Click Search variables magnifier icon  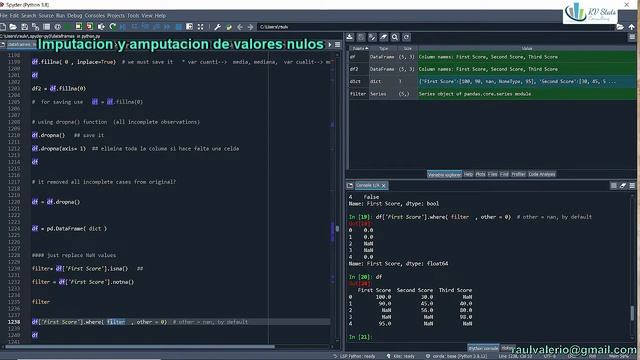point(395,37)
